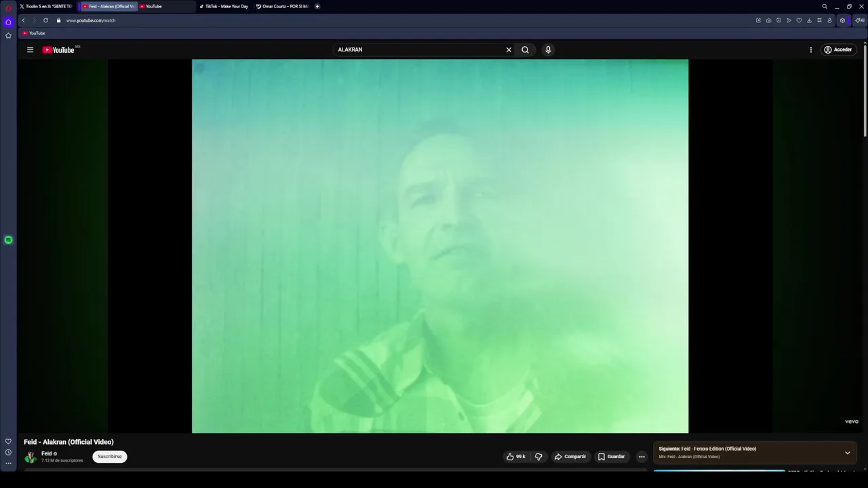Open the browser profile icon
This screenshot has width=868, height=488.
829,20
